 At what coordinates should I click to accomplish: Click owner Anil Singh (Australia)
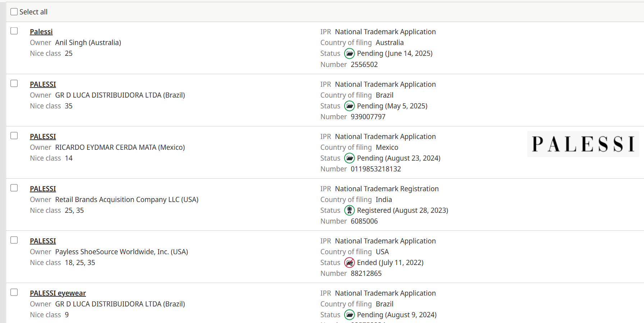point(88,42)
